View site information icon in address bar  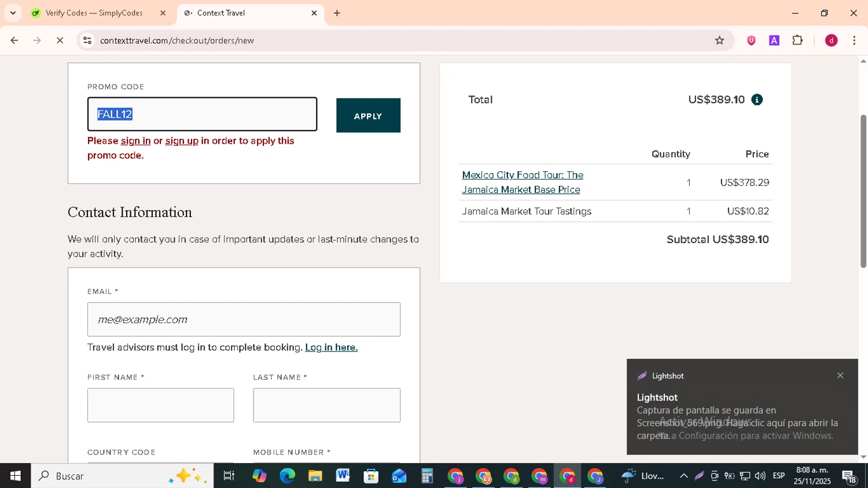click(x=87, y=41)
